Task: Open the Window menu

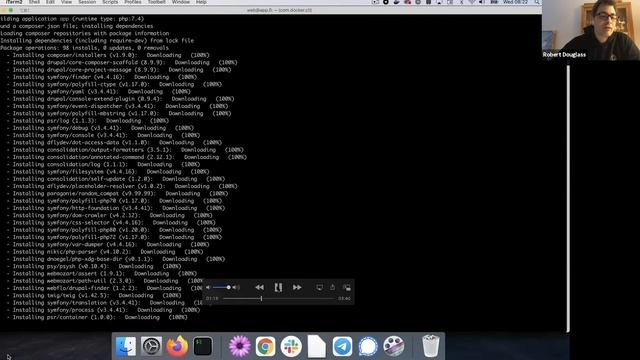Action: pos(181,2)
